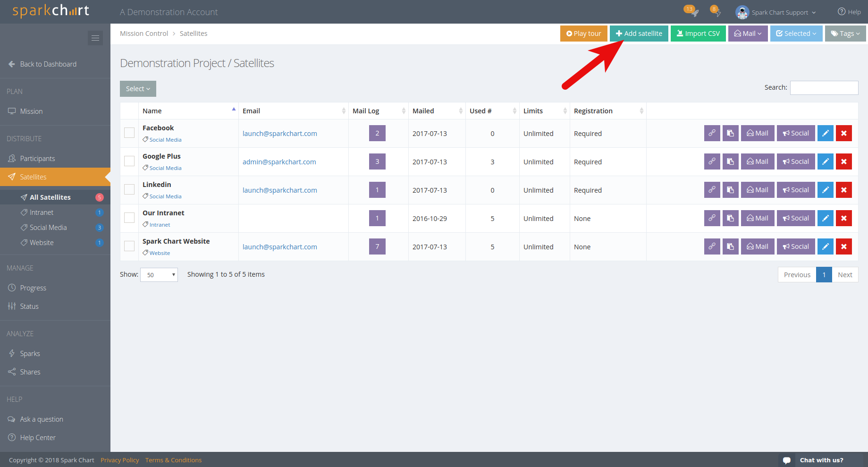This screenshot has width=868, height=467.
Task: Toggle the sidebar hamburger menu
Action: point(95,38)
